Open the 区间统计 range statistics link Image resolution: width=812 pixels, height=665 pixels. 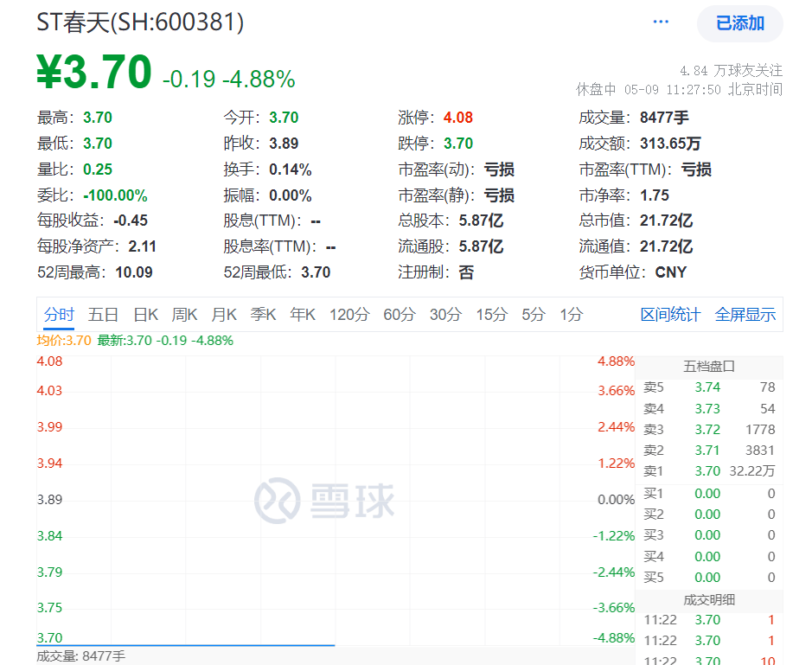point(670,315)
